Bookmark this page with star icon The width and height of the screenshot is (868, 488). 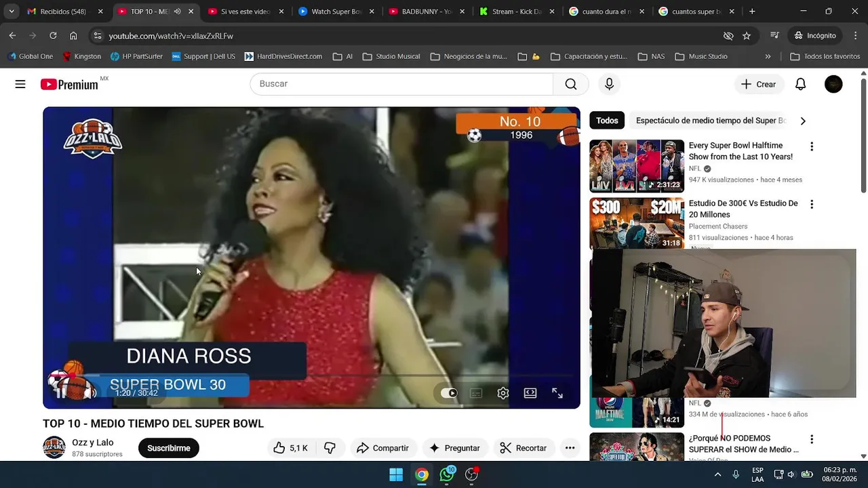(747, 35)
